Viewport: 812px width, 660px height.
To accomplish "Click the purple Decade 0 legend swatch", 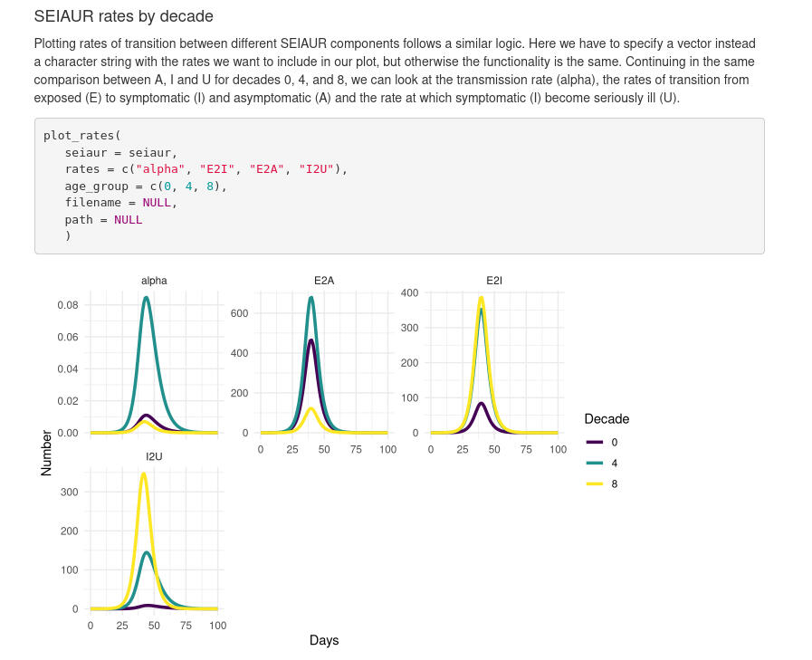I will pos(595,442).
